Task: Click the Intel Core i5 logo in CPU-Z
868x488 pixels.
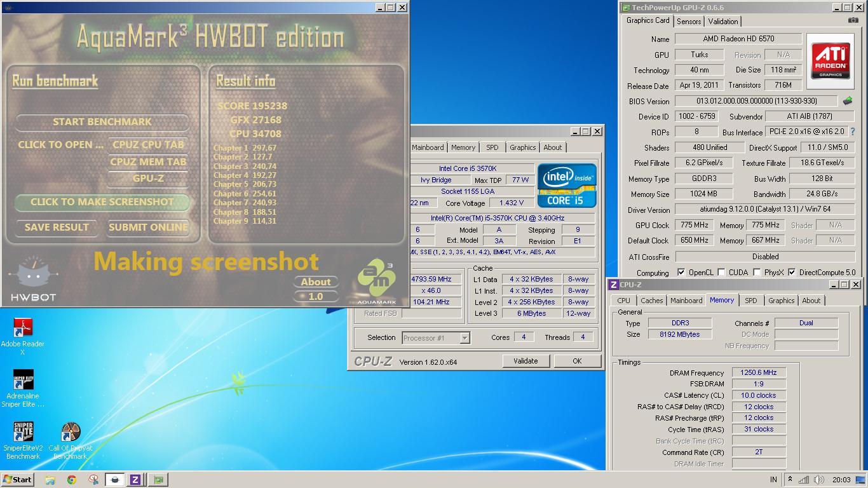Action: 567,186
